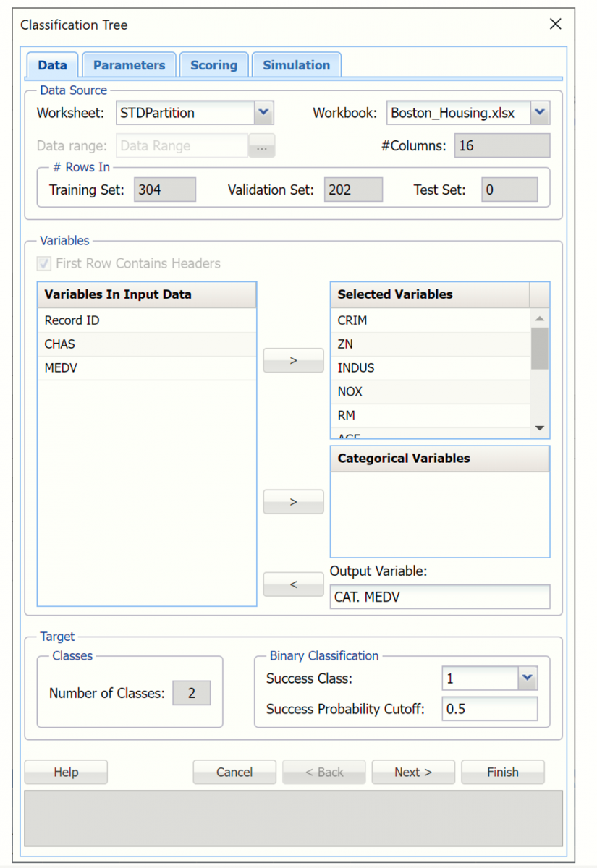597x868 pixels.
Task: Open the Scoring tab
Action: point(213,65)
